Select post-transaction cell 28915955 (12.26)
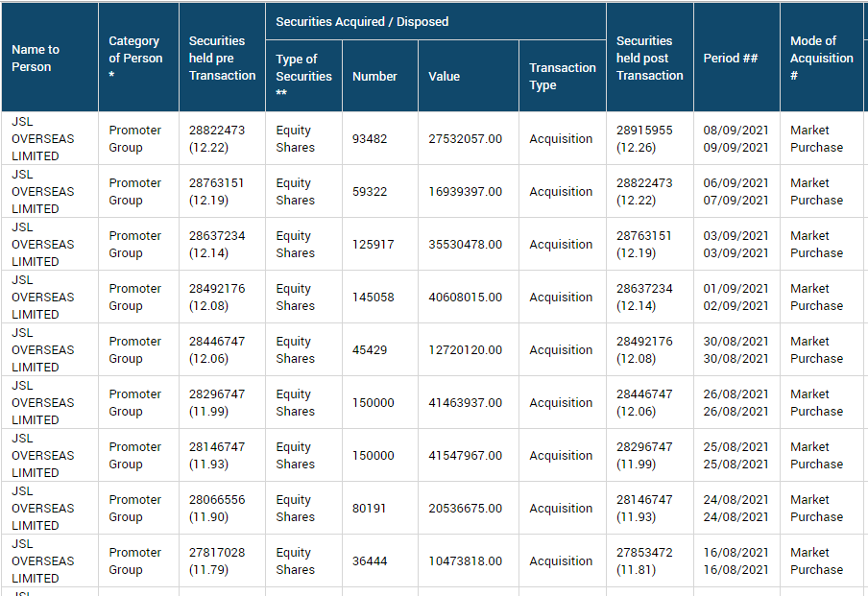The height and width of the screenshot is (596, 868). pos(650,138)
